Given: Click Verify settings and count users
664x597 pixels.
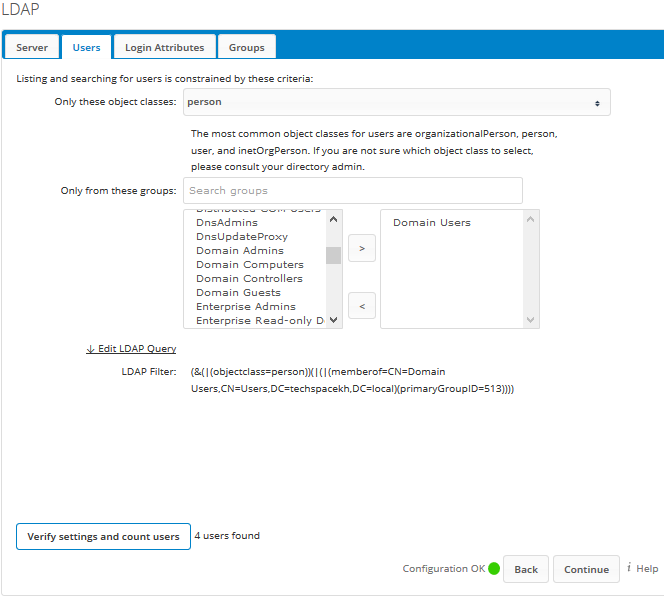Looking at the screenshot, I should click(103, 536).
